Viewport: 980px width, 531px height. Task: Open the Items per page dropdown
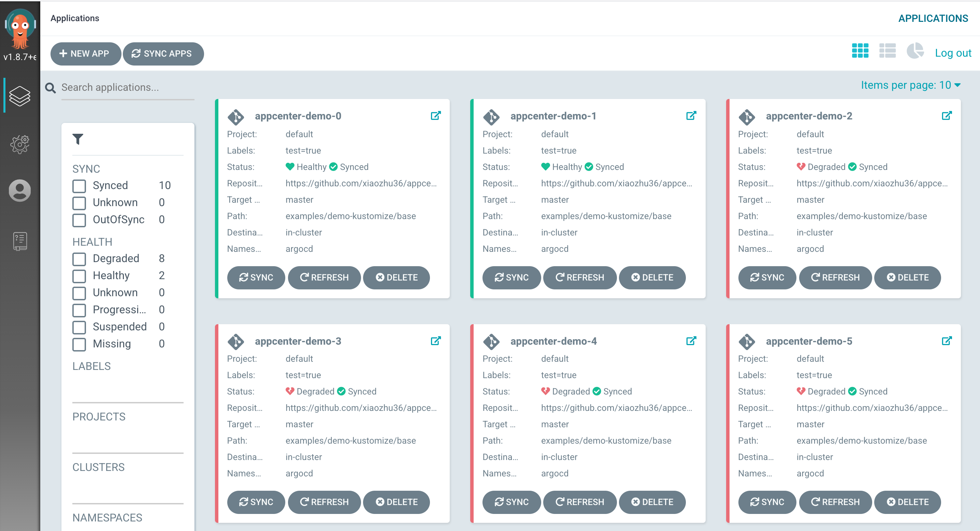click(x=910, y=85)
